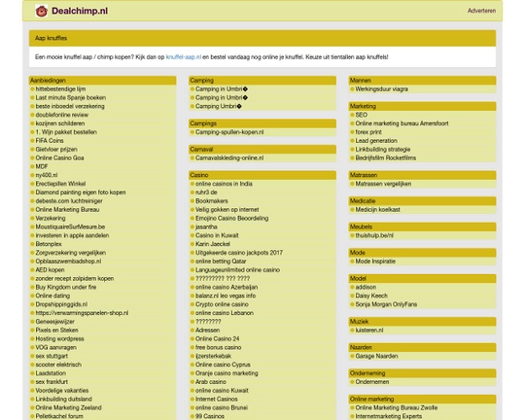Viewport: 525px width, 420px height.
Task: Open Medicijn koelkast link
Action: tap(377, 210)
